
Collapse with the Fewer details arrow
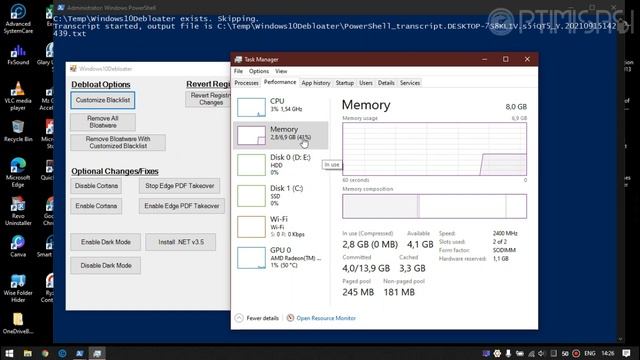click(x=239, y=318)
